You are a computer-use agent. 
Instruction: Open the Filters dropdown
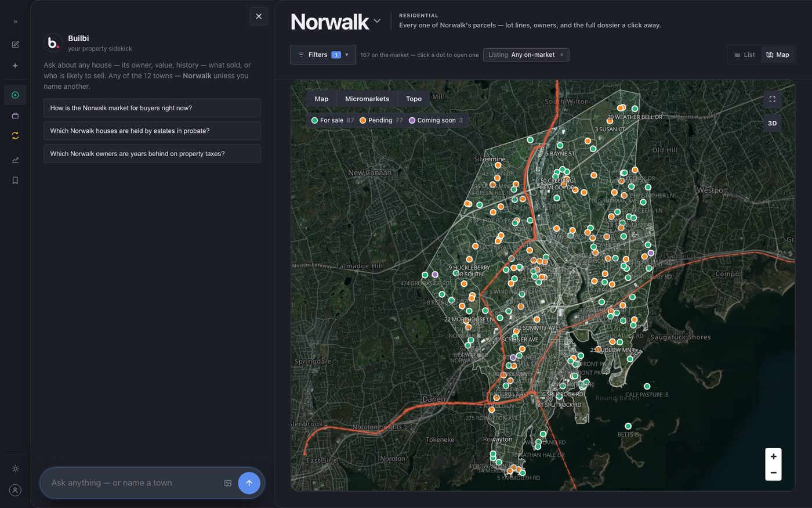click(x=323, y=55)
